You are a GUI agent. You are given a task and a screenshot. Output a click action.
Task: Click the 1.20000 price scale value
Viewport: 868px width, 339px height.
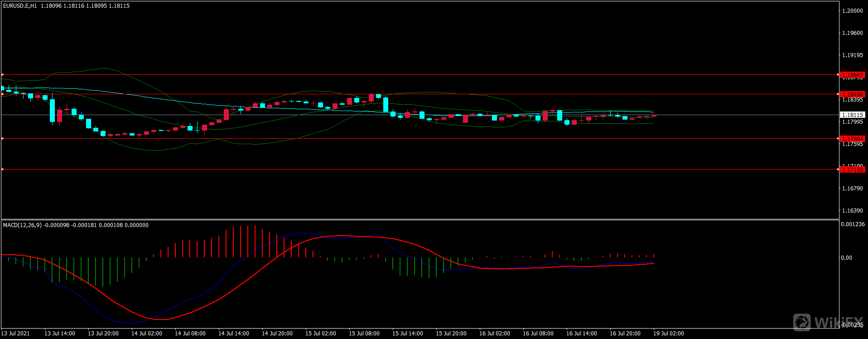tap(852, 11)
